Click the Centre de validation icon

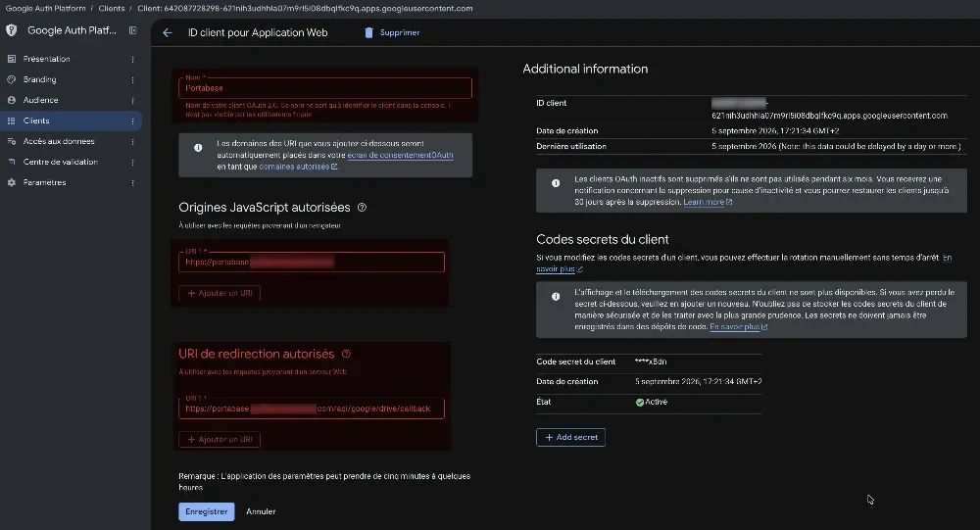(x=11, y=162)
